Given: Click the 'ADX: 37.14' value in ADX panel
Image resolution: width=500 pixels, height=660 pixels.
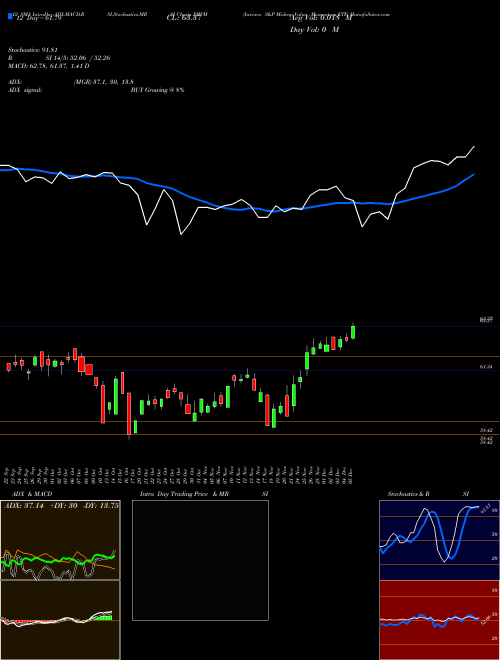Looking at the screenshot, I should 24,505.
